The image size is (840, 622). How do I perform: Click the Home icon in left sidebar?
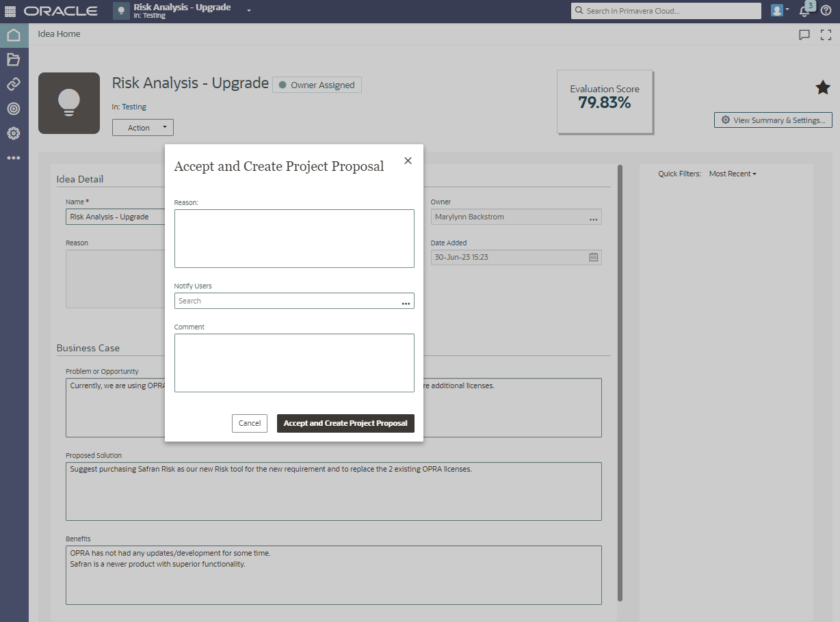tap(14, 35)
